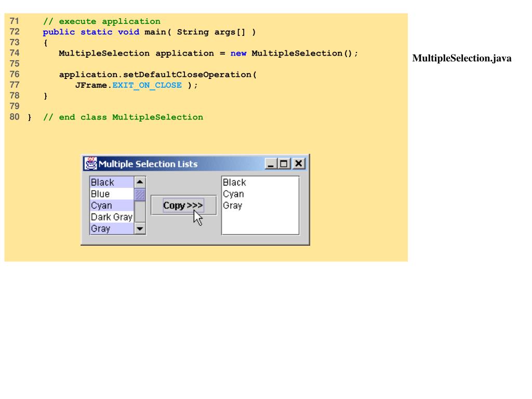Viewport: 532px width, 399px height.
Task: Click the Copy >>> button
Action: (183, 205)
